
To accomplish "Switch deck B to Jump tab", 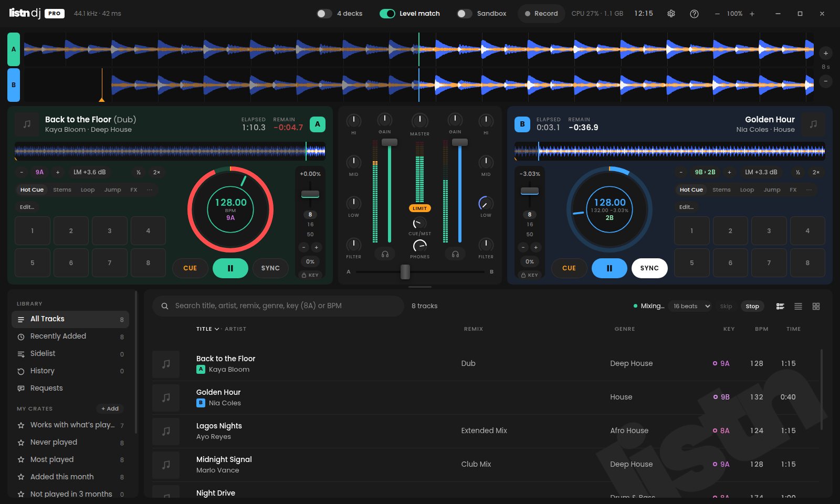I will pyautogui.click(x=772, y=190).
